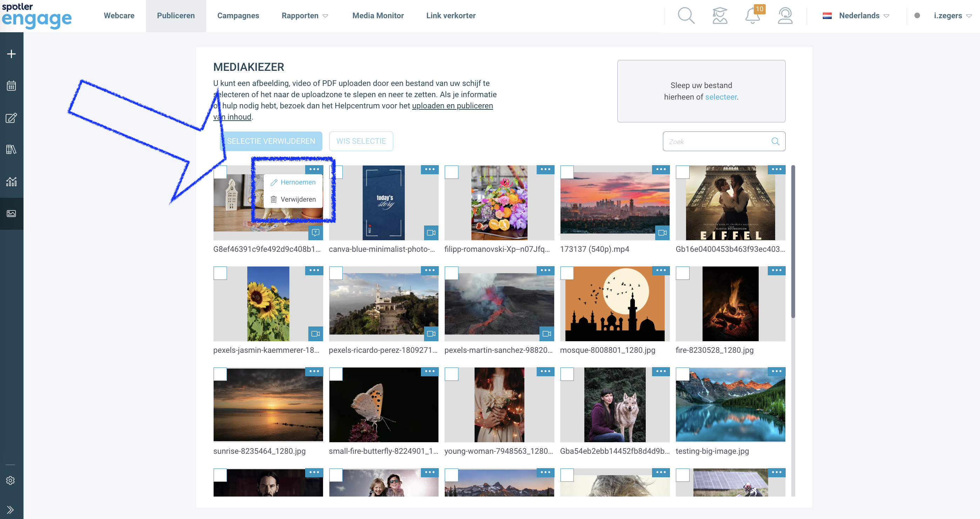This screenshot has height=519, width=980.
Task: Open three-dots menu on small-fire-butterfly item
Action: click(430, 371)
